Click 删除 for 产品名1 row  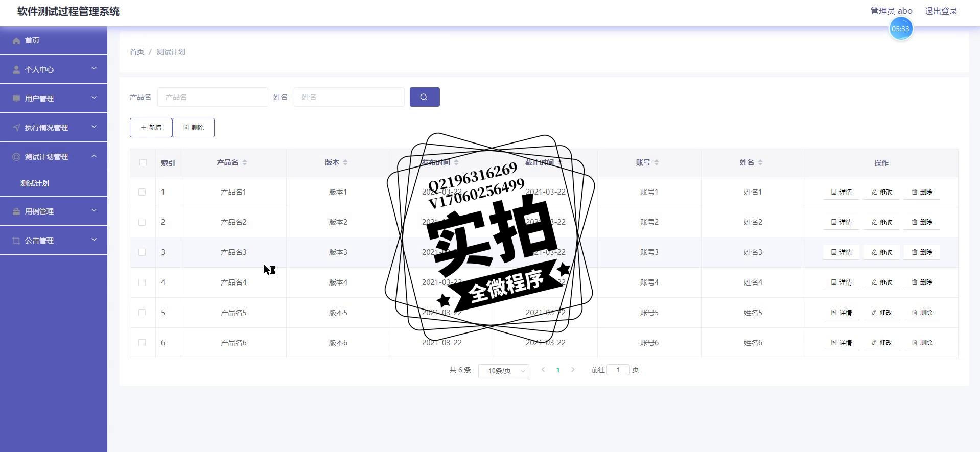pyautogui.click(x=922, y=192)
